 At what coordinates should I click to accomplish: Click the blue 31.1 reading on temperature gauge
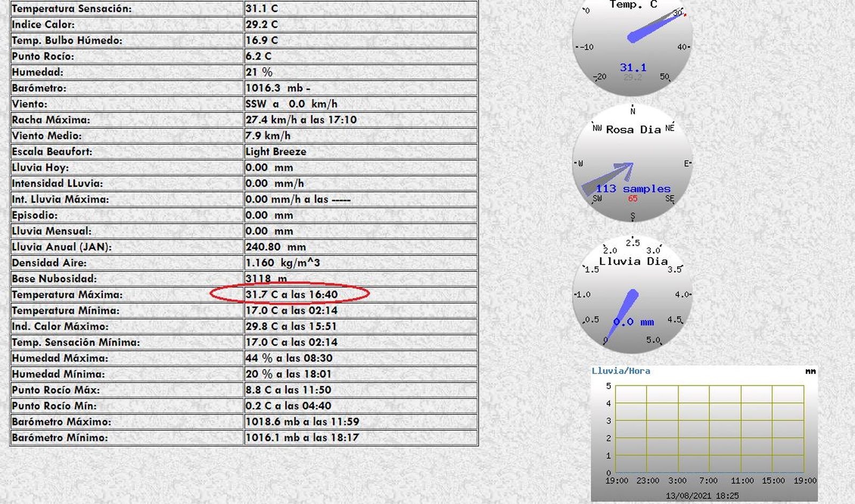coord(633,68)
